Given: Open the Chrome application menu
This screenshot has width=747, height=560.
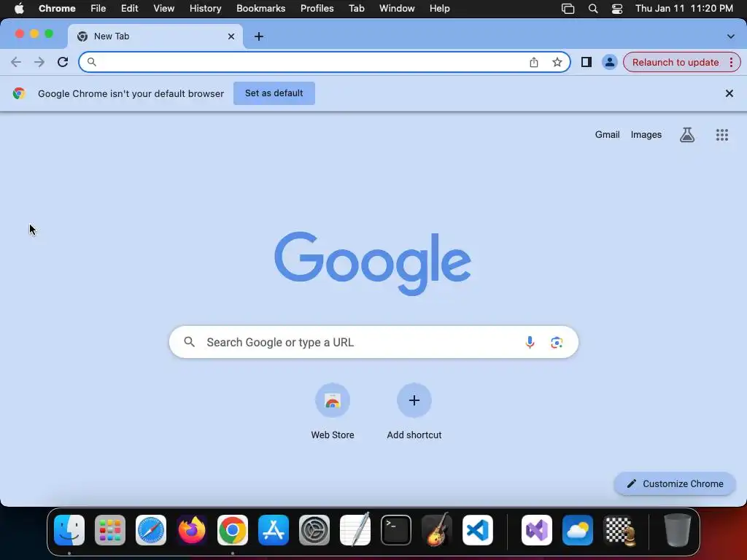Looking at the screenshot, I should tap(57, 9).
